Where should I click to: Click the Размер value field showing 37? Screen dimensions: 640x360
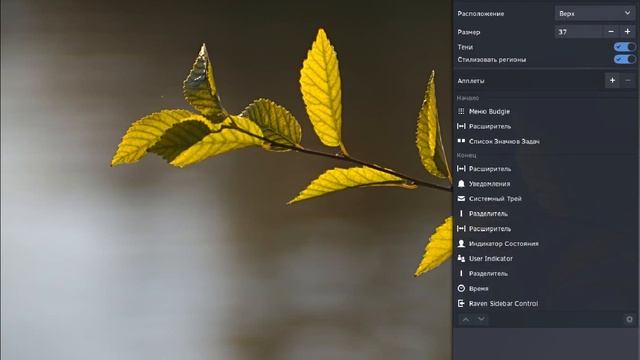click(x=578, y=32)
